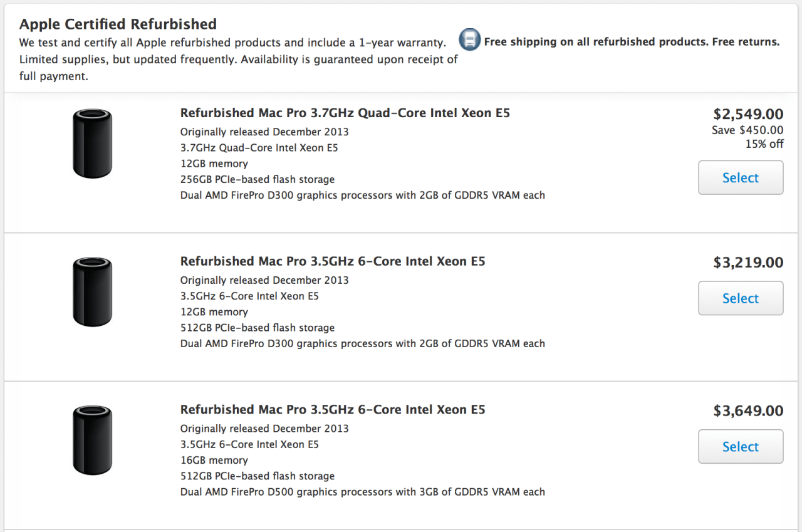Screen dimensions: 802x532
Task: Click the Apple Certified Refurbished heading
Action: tap(118, 24)
